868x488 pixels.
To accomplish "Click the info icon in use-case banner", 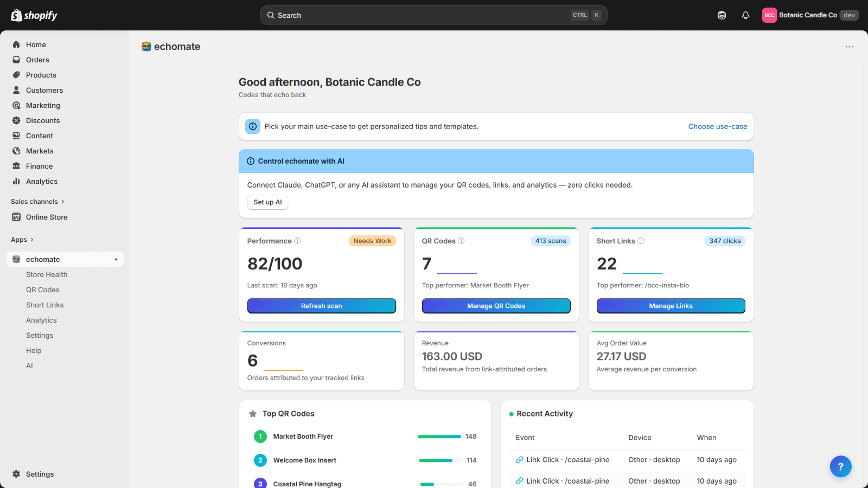I will [253, 126].
